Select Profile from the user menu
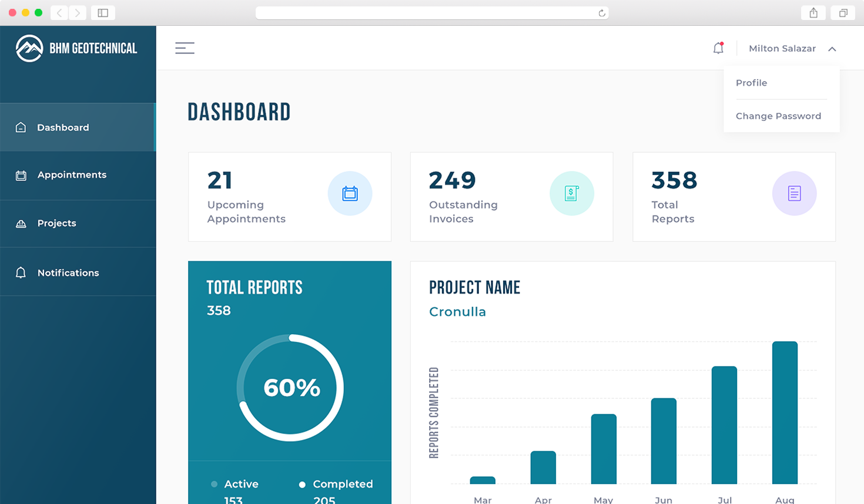Viewport: 864px width, 504px height. tap(751, 83)
